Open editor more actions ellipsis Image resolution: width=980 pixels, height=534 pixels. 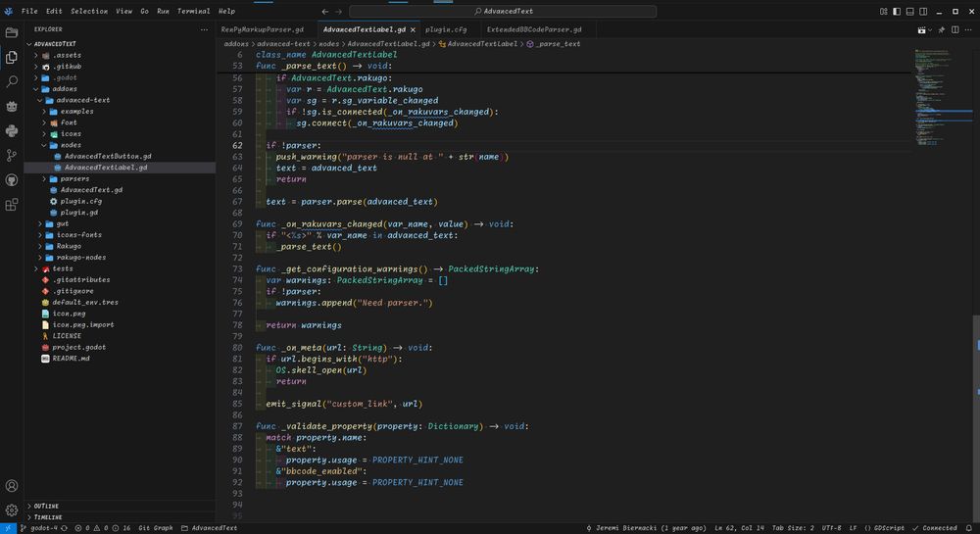click(968, 29)
